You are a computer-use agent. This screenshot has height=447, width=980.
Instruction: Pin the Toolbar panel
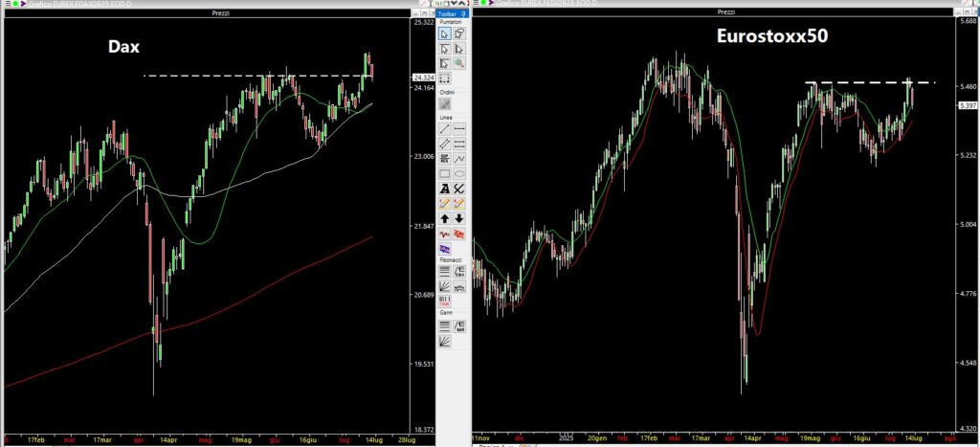[463, 14]
